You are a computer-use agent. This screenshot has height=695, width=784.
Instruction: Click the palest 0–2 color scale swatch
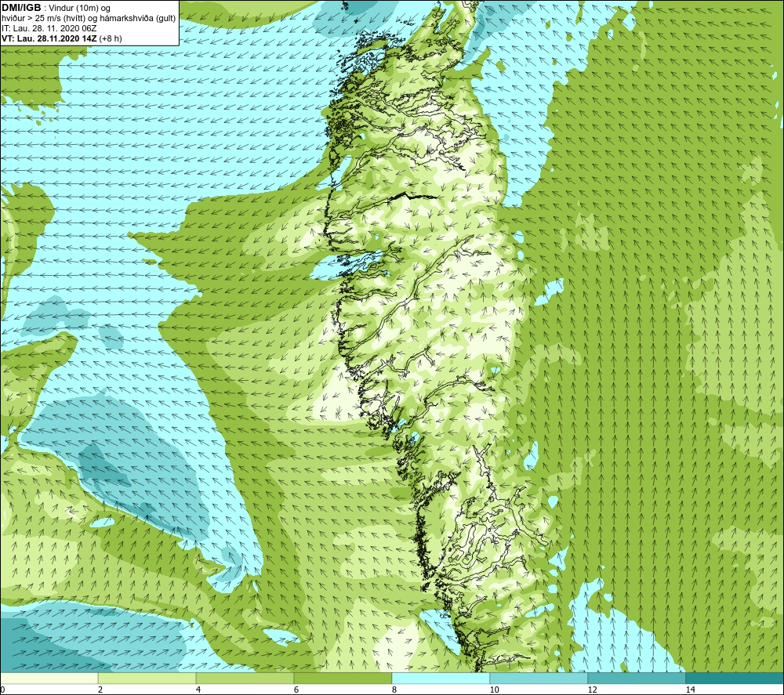tap(49, 679)
